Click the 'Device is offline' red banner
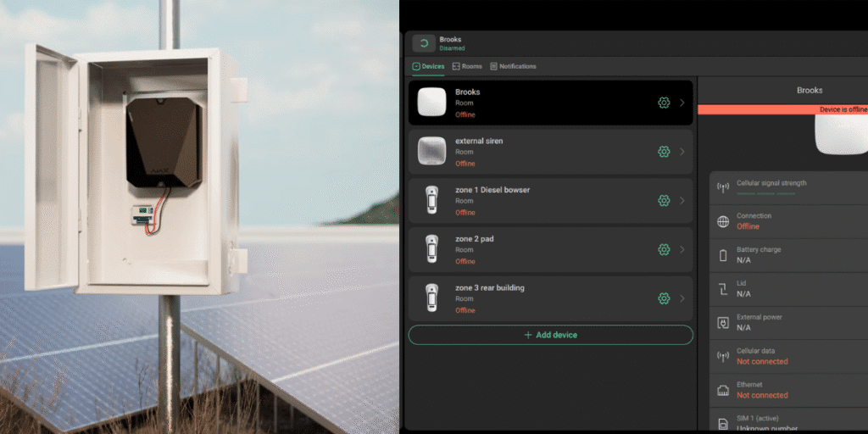The height and width of the screenshot is (434, 868). click(x=782, y=109)
